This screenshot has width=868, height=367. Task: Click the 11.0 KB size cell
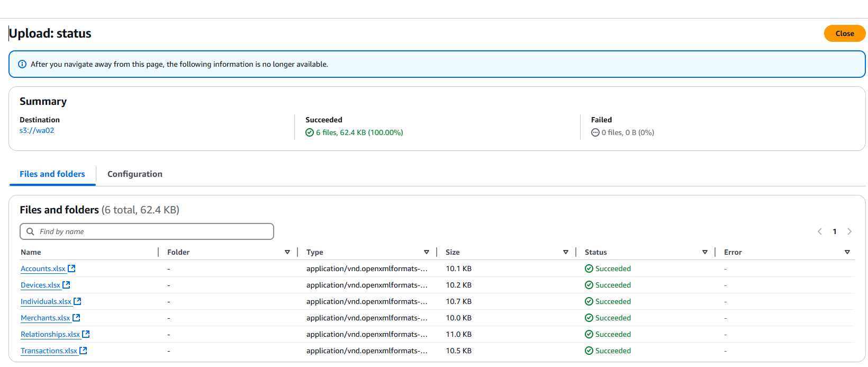[x=458, y=334]
